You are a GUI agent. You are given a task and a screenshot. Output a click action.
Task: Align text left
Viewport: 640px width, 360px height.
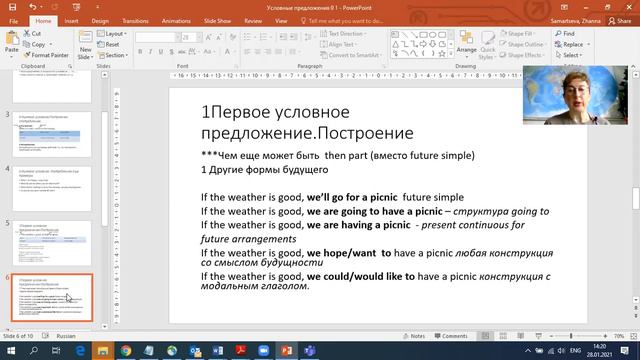click(247, 52)
